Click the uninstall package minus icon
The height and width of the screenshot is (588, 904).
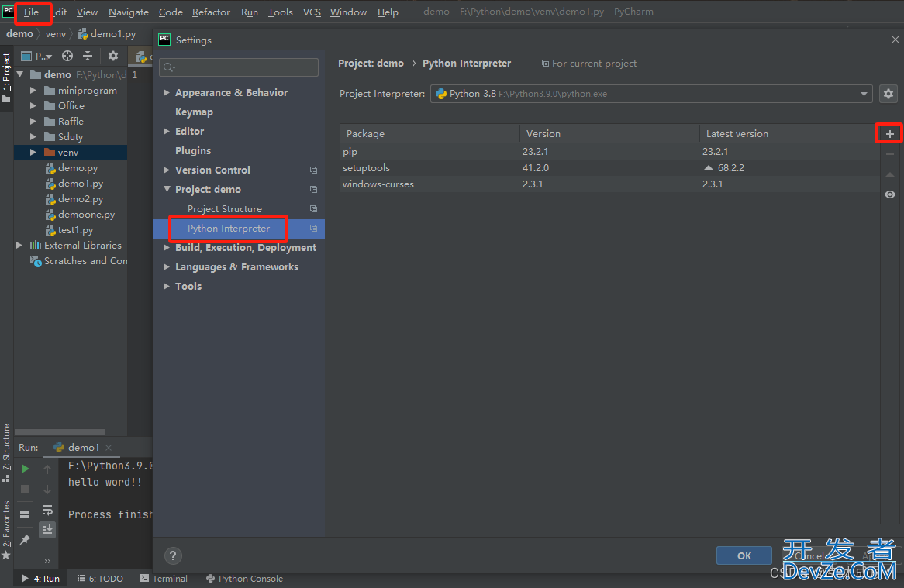tap(889, 154)
